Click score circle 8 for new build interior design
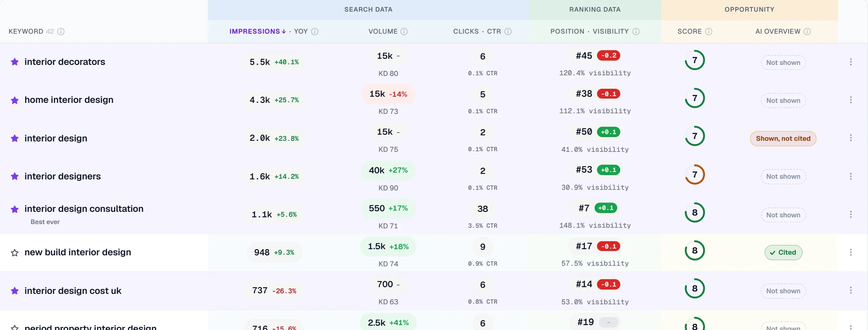Screen dimensions: 868x330 pyautogui.click(x=695, y=250)
